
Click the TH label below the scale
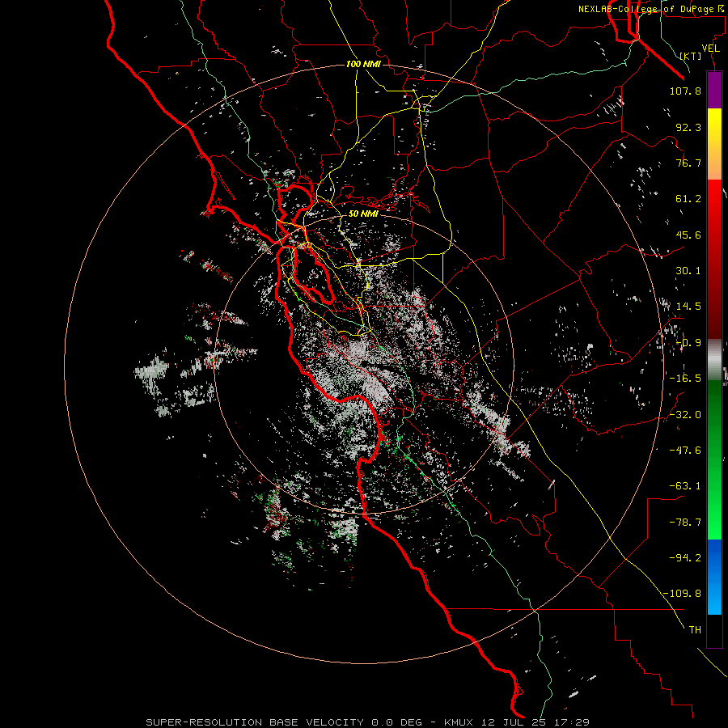click(x=695, y=629)
